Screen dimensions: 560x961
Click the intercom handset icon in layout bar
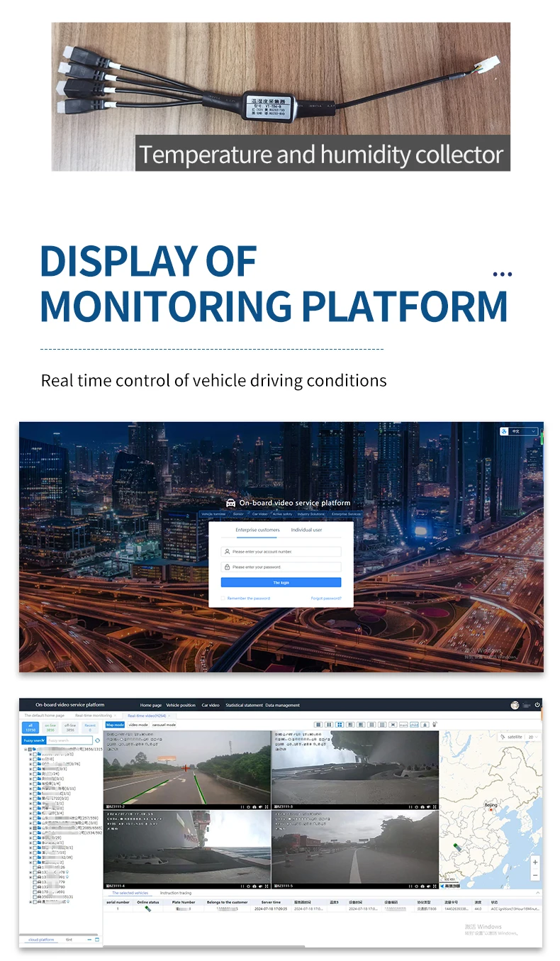point(435,724)
